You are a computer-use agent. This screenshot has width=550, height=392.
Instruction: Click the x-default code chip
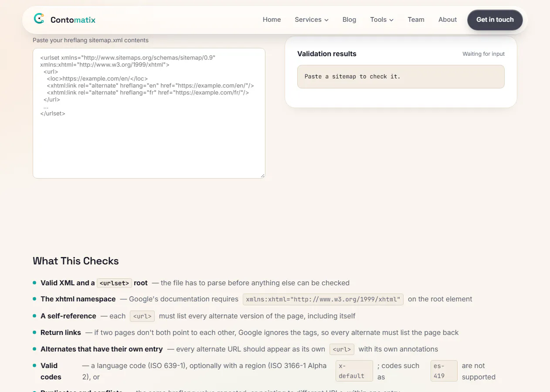(x=354, y=371)
